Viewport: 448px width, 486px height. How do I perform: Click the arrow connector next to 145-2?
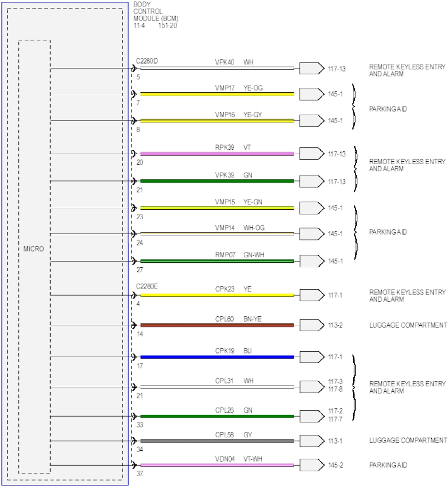point(312,465)
